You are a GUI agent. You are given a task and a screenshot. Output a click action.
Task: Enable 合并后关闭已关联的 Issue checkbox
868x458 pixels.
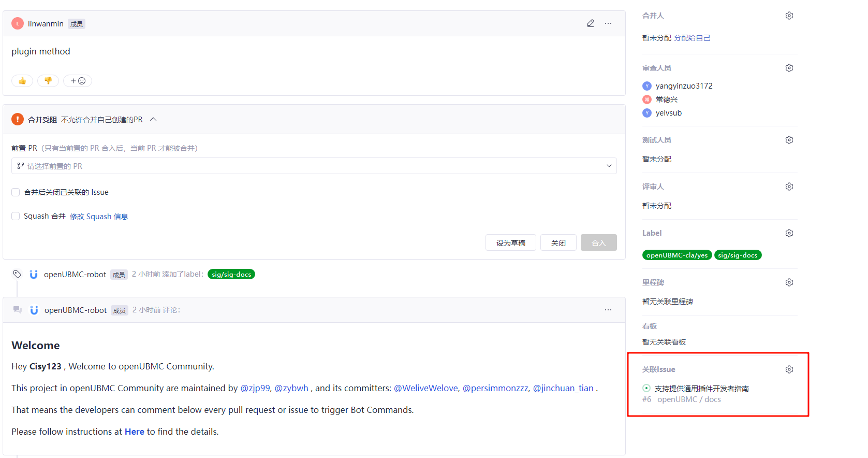click(16, 192)
